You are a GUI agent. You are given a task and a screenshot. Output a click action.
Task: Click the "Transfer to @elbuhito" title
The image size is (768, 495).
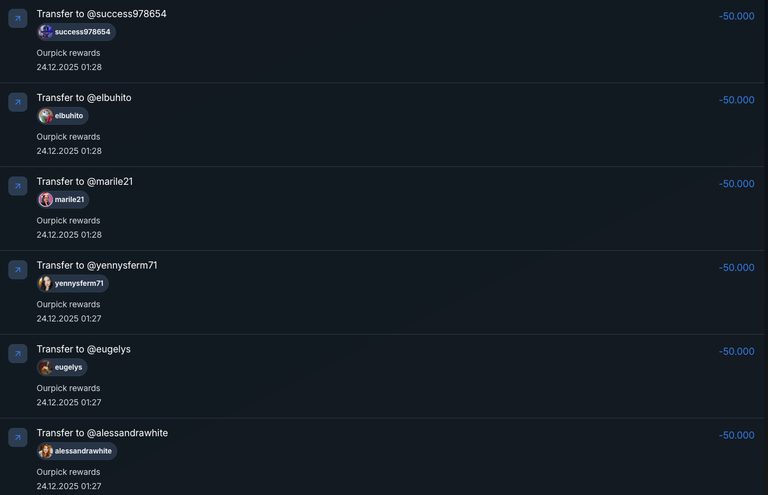coord(84,98)
